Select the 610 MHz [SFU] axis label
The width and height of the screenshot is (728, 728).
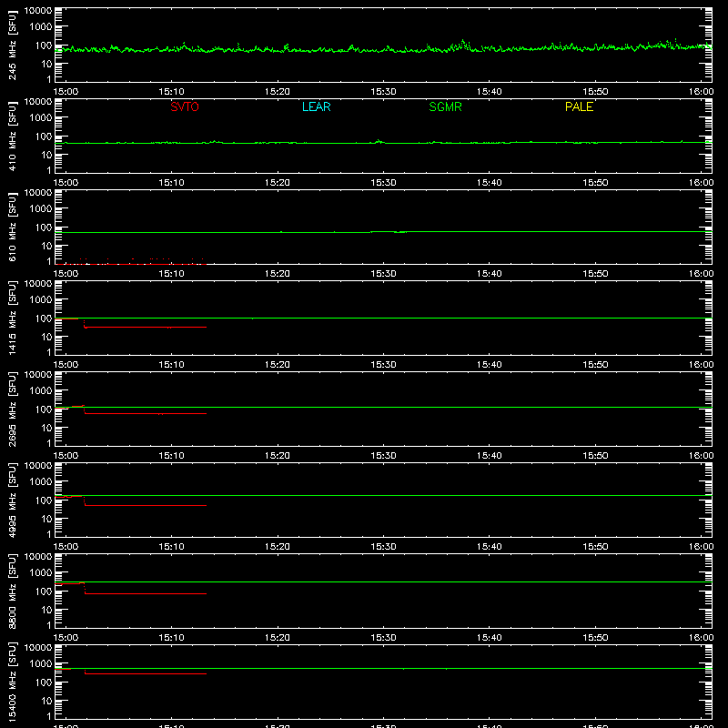12,227
